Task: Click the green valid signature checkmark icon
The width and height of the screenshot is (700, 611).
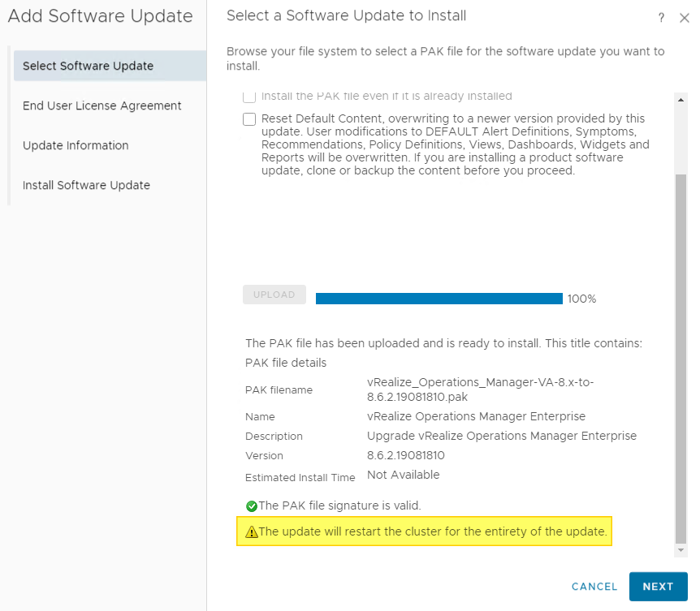Action: [x=252, y=506]
